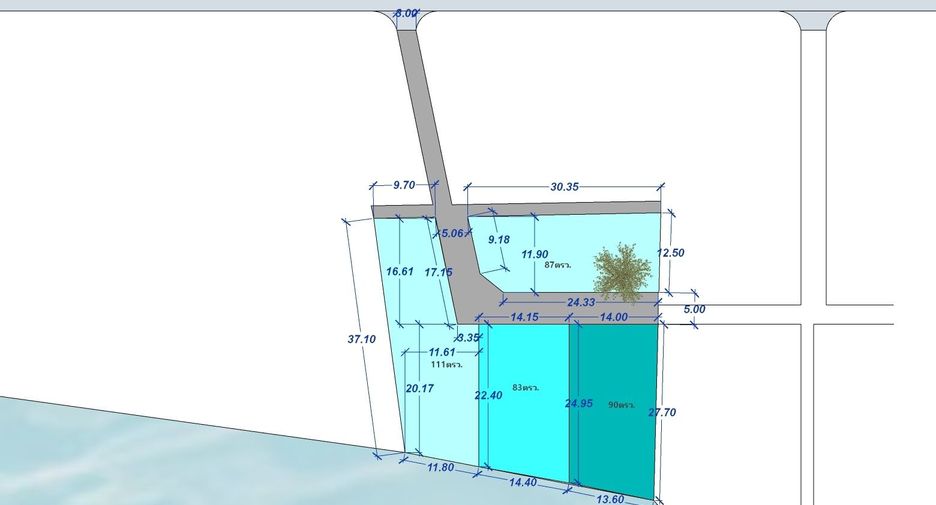Click the 16.61 dimension label

point(400,271)
